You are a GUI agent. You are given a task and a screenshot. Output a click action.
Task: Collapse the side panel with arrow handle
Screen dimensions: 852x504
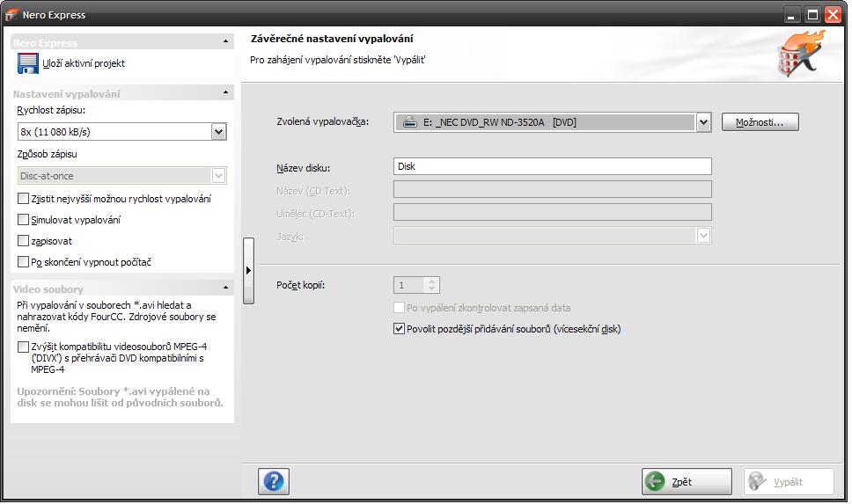[248, 270]
